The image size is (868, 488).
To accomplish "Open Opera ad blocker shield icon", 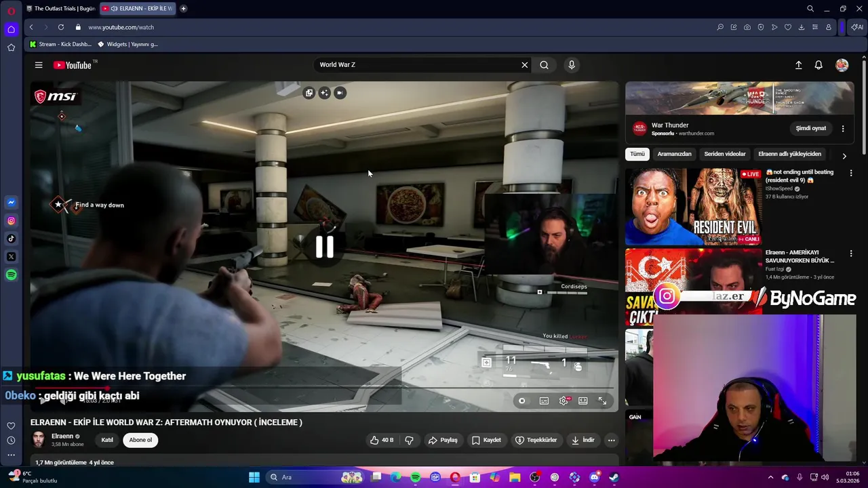I will (761, 27).
